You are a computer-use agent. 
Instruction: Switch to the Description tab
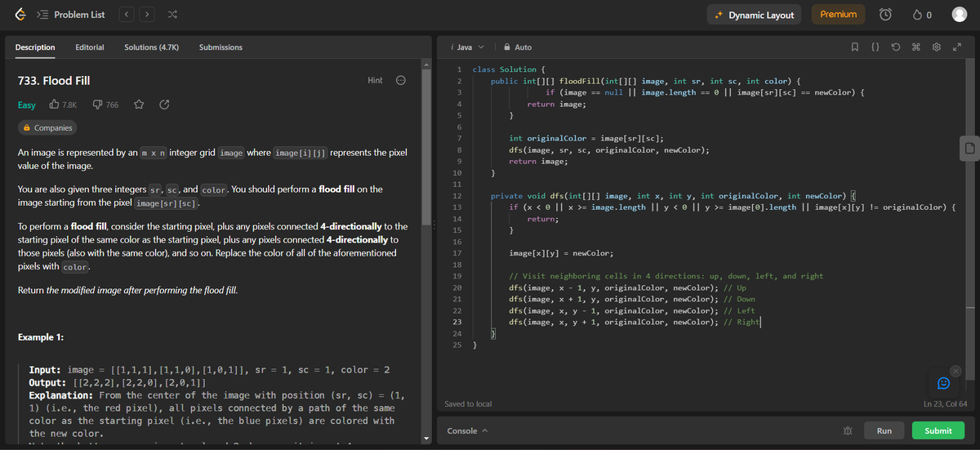[x=35, y=47]
